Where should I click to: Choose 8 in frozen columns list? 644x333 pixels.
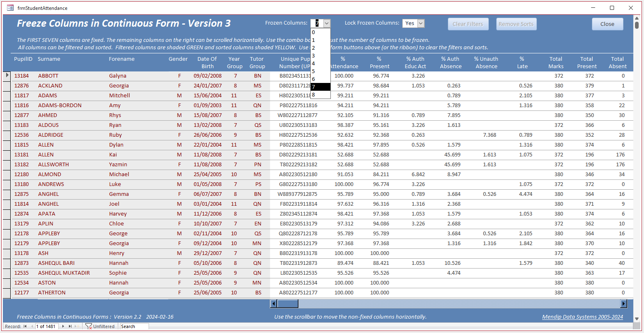click(x=320, y=95)
